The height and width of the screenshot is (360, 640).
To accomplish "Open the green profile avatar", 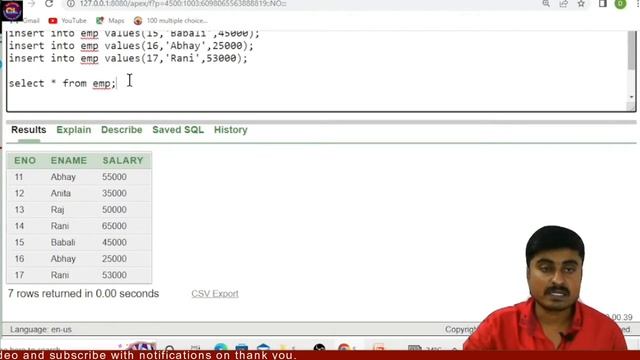I will click(620, 4).
